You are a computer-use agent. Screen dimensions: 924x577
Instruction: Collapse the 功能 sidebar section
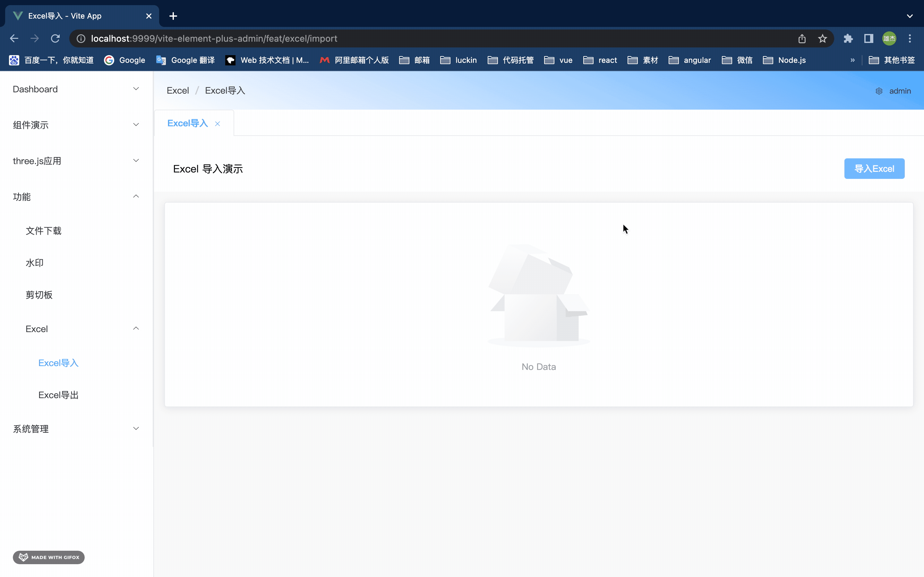pos(76,197)
